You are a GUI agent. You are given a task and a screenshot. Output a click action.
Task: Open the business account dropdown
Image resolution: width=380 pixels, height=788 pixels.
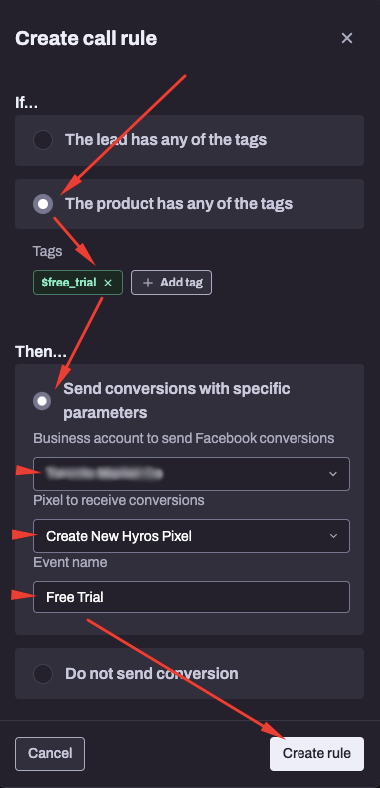191,474
